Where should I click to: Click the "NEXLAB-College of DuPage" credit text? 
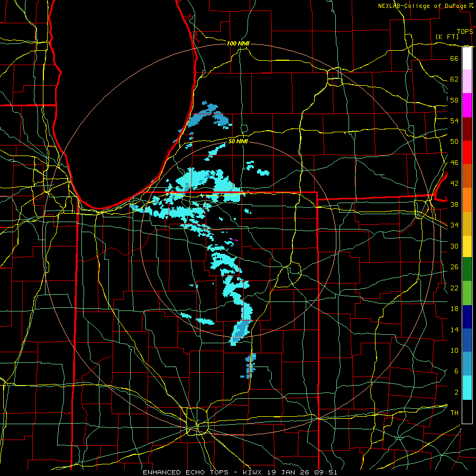(422, 6)
